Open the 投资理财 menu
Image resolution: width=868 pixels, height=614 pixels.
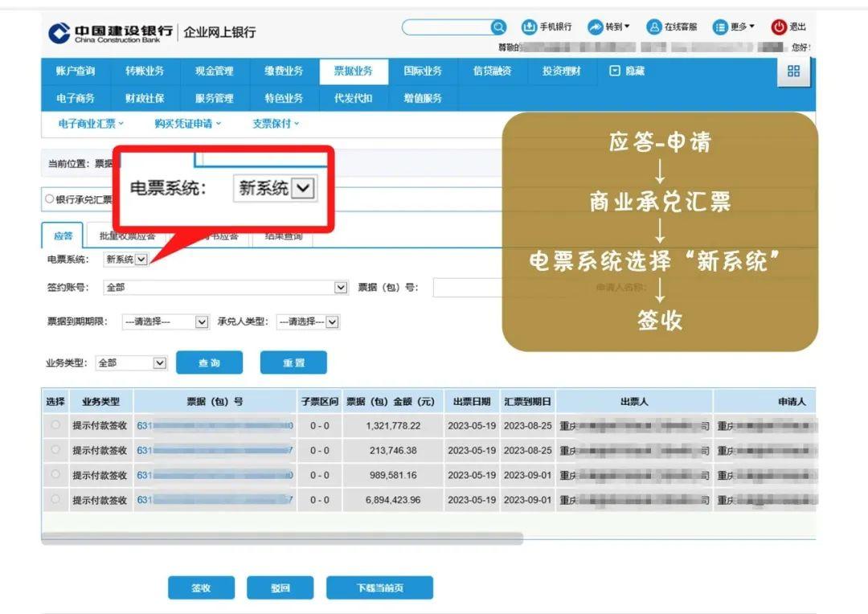(x=561, y=71)
